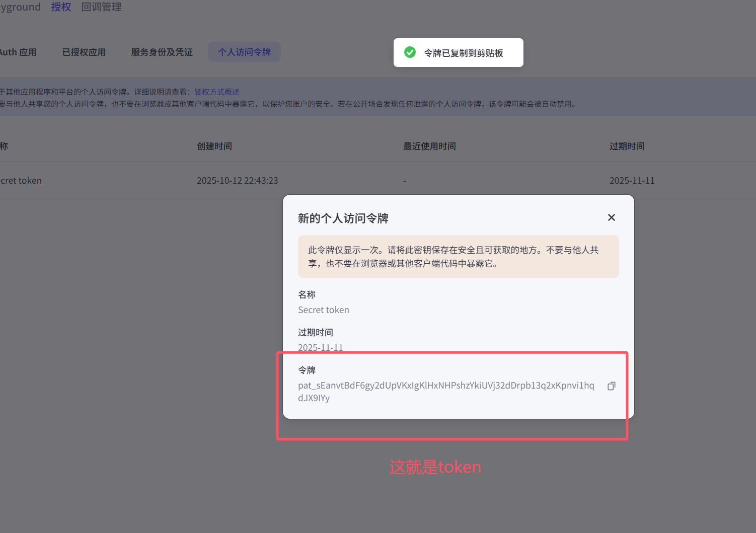Close the new personal access token dialog
Viewport: 756px width, 533px height.
[611, 217]
